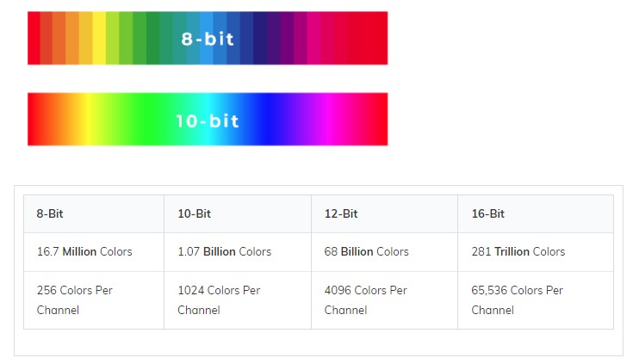Viewport: 639px width, 364px height.
Task: Click the blue area in 10-bit gradient
Action: point(267,119)
